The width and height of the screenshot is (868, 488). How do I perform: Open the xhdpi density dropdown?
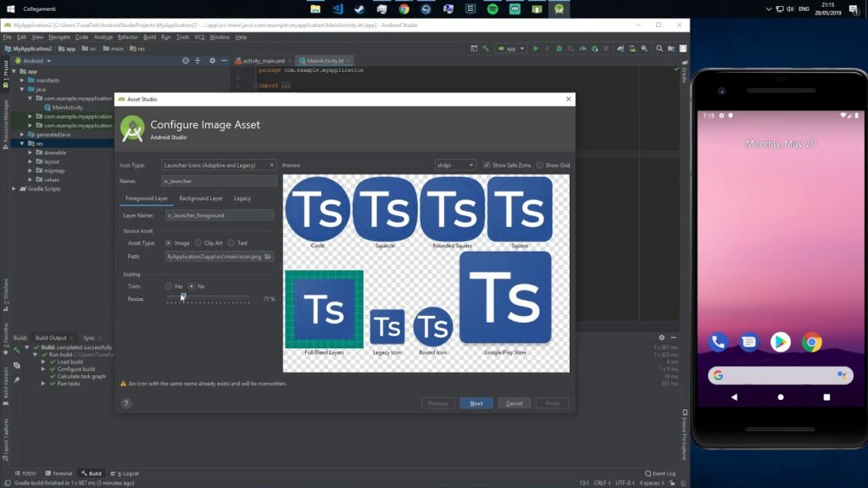click(455, 165)
